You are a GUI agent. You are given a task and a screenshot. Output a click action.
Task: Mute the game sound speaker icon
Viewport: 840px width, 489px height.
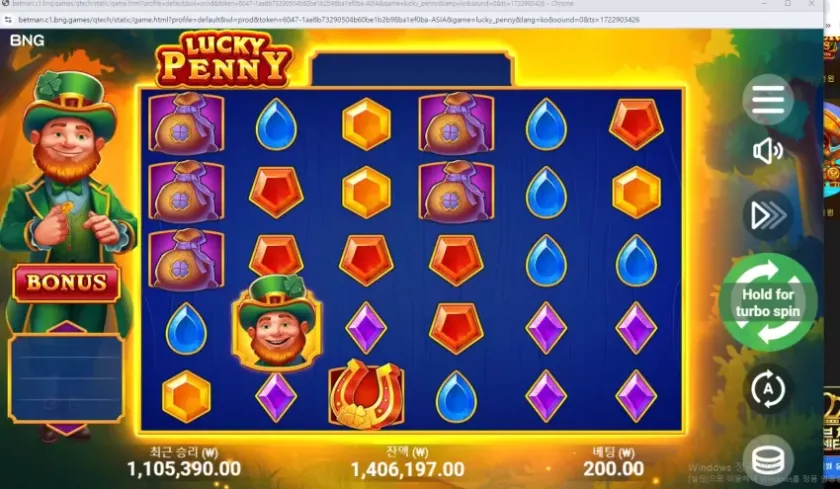pyautogui.click(x=768, y=152)
